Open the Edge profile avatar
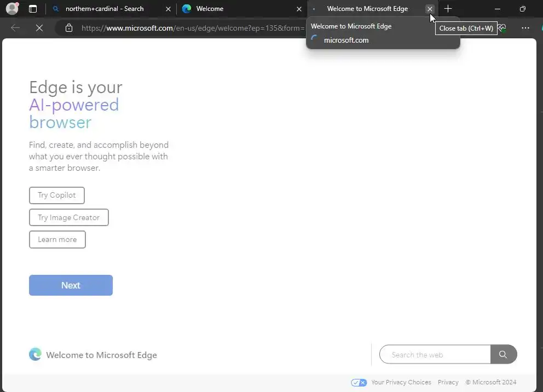543x392 pixels. 12,8
